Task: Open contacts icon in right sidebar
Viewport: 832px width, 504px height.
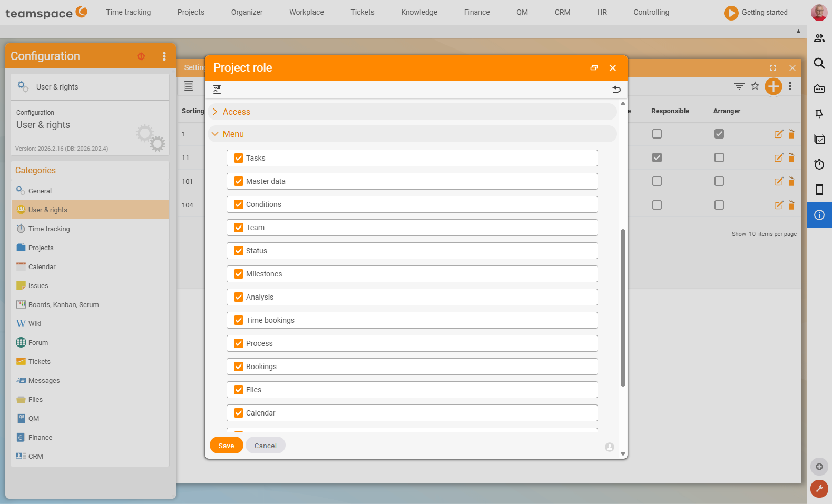Action: coord(819,38)
